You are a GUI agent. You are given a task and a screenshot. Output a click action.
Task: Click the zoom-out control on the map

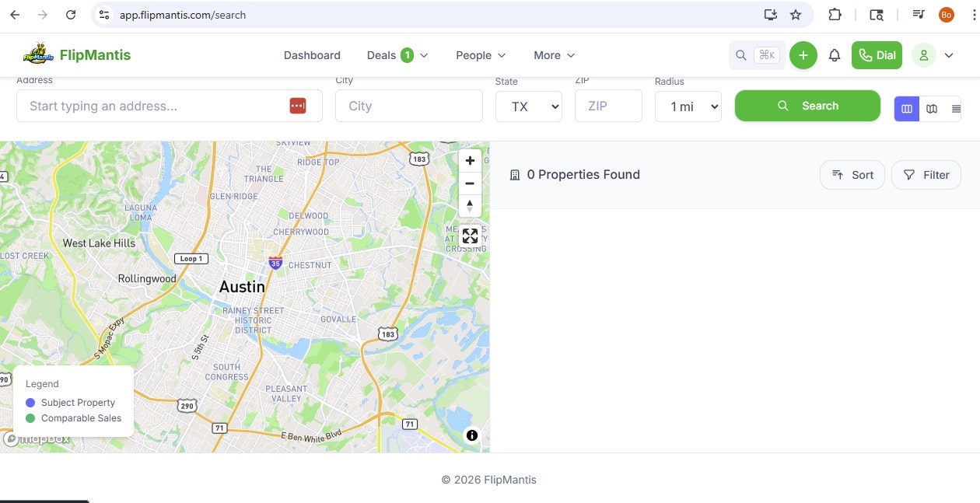[x=470, y=183]
